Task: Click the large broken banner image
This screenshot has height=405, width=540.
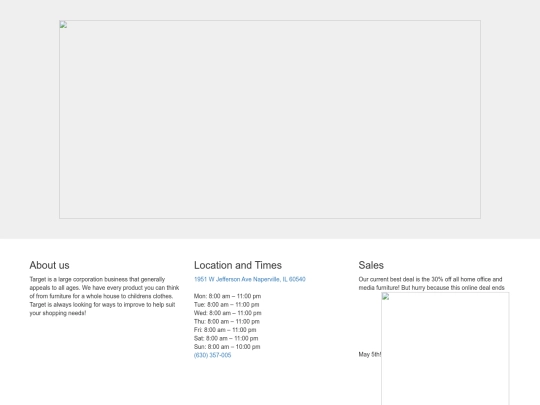Action: (x=270, y=119)
